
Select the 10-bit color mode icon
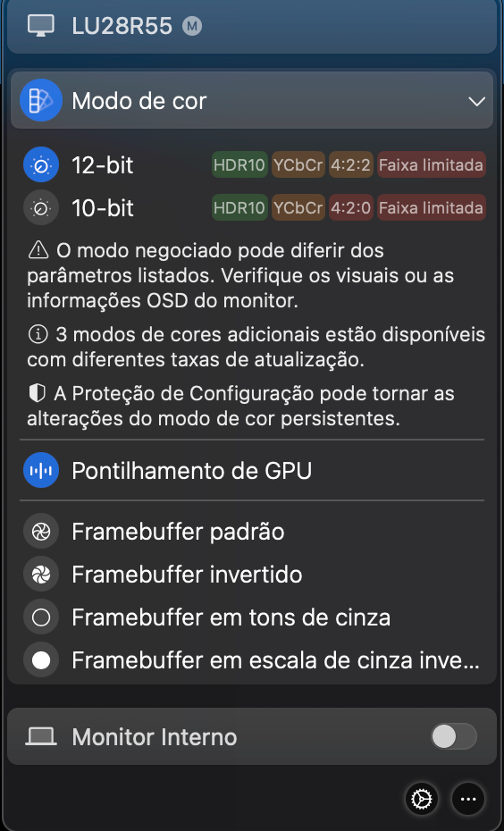click(41, 208)
